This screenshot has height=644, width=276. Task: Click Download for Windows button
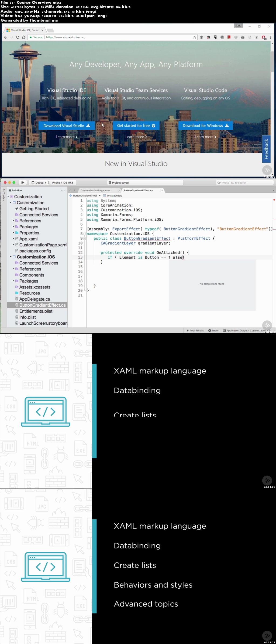[206, 126]
